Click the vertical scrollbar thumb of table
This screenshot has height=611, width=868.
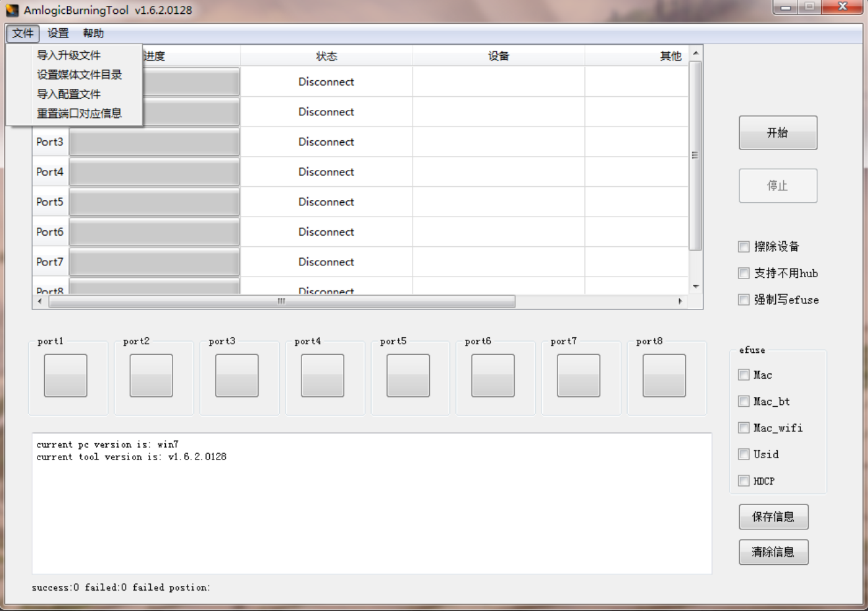click(696, 155)
